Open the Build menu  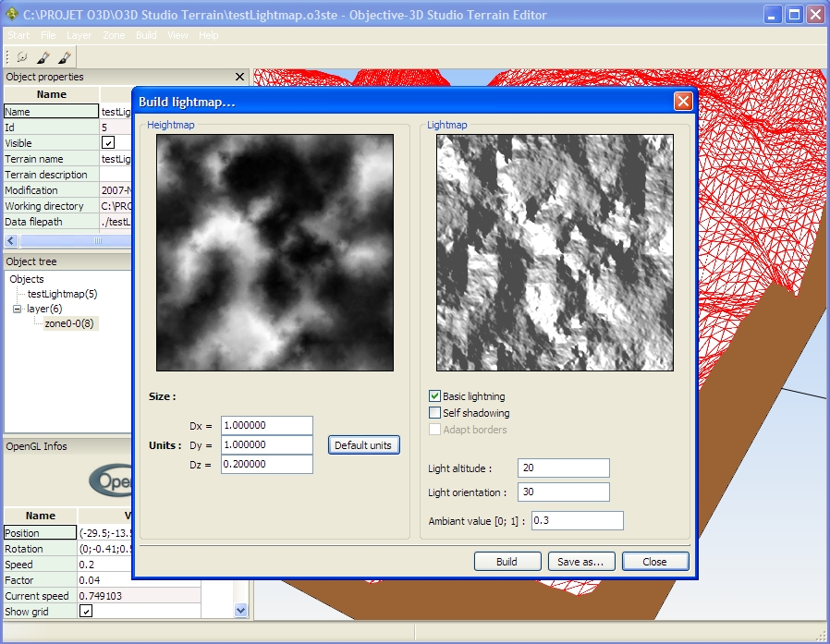146,35
